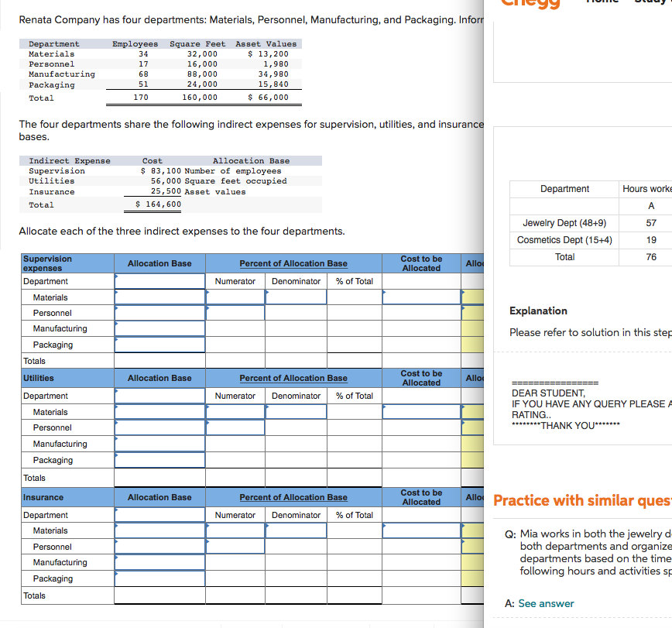Click the '76' total hours value
672x628 pixels.
point(651,257)
